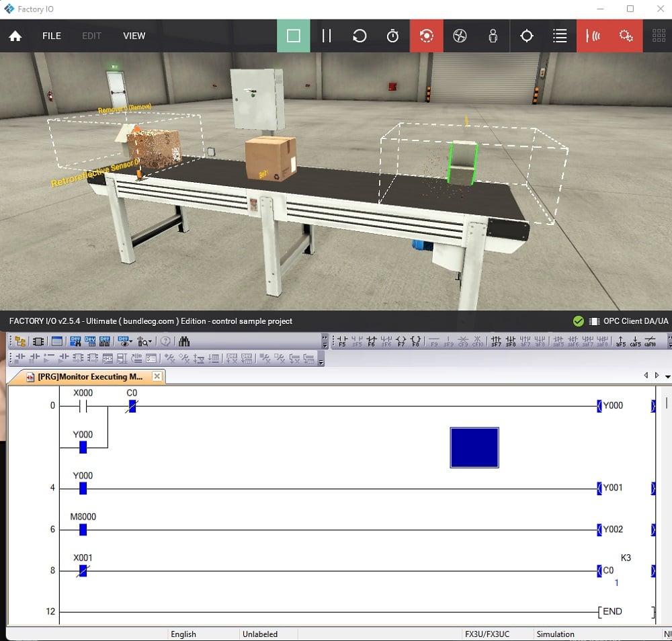Select the output coil F7 tool

[x=400, y=341]
